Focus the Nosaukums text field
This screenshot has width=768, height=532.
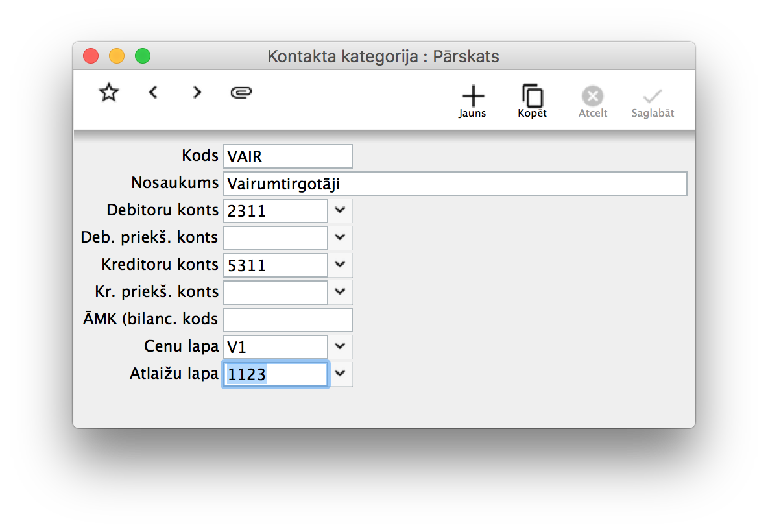coord(454,184)
